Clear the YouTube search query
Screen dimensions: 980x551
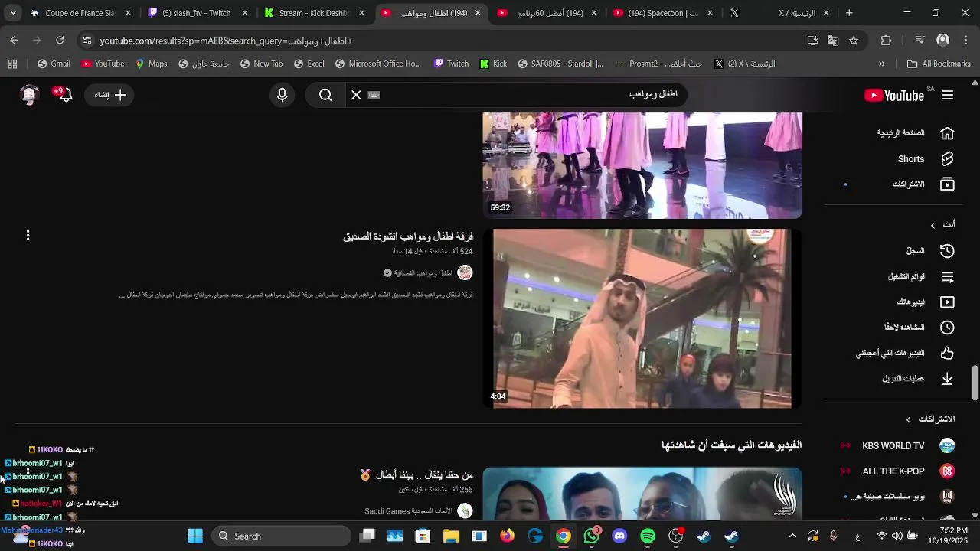pyautogui.click(x=356, y=95)
